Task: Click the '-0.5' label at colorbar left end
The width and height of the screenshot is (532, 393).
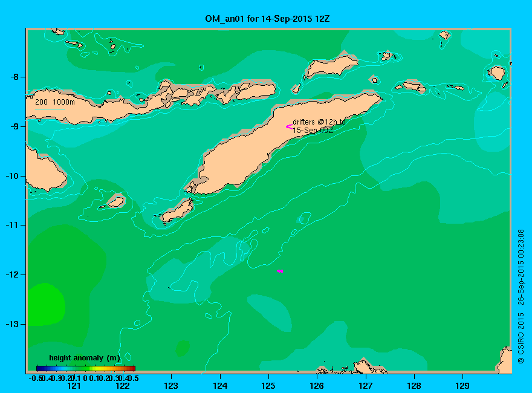Action: tap(35, 378)
